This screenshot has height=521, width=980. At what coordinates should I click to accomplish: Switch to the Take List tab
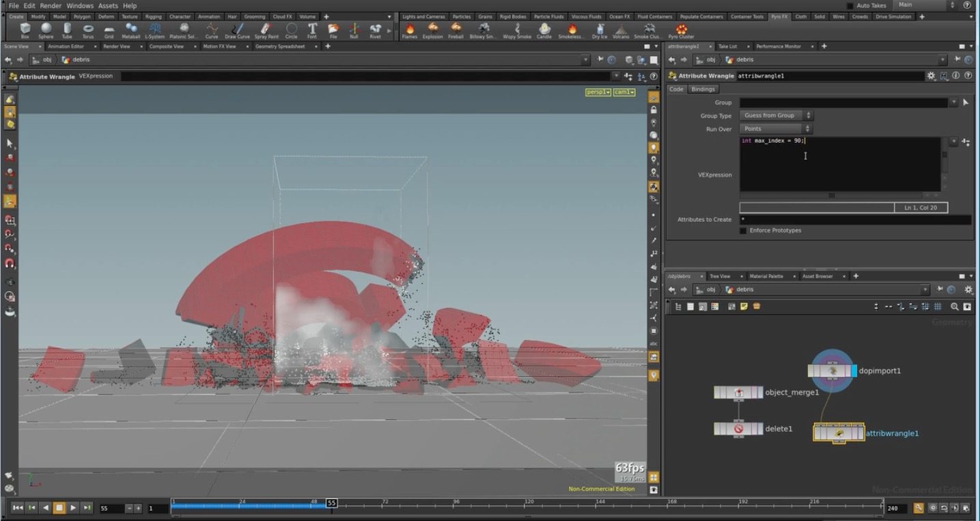(x=727, y=46)
